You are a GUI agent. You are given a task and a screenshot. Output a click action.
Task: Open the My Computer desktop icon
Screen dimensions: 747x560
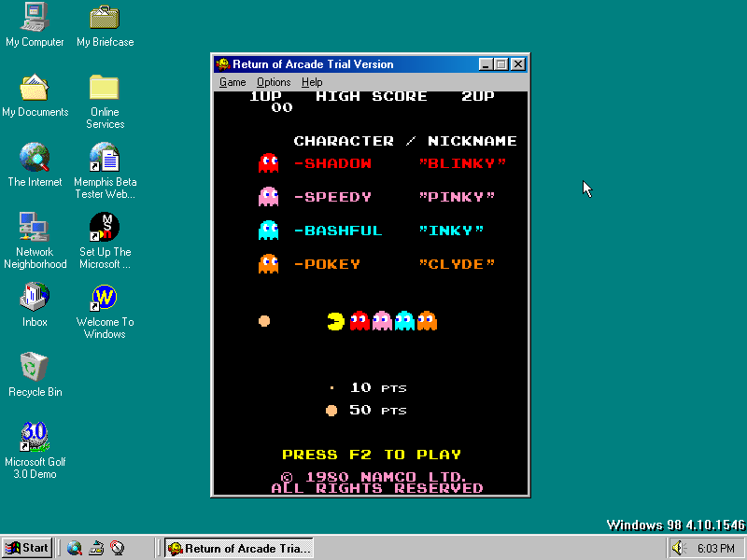coord(35,25)
